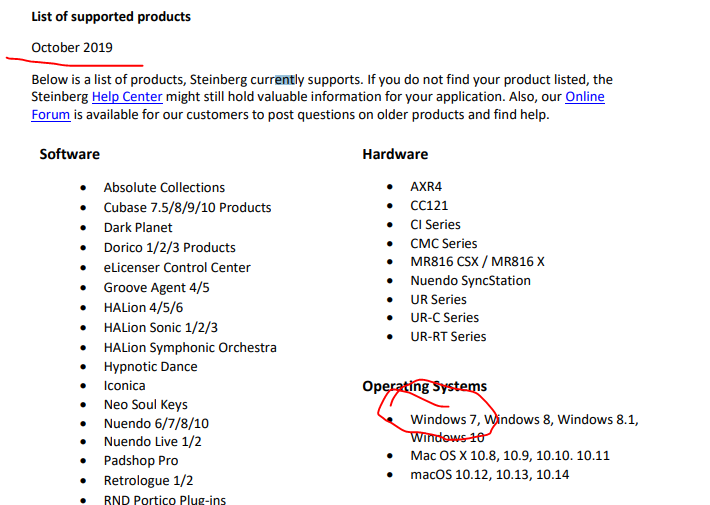Image resolution: width=710 pixels, height=505 pixels.
Task: Select 'HALion Symphonic Orchestra' item
Action: 190,347
